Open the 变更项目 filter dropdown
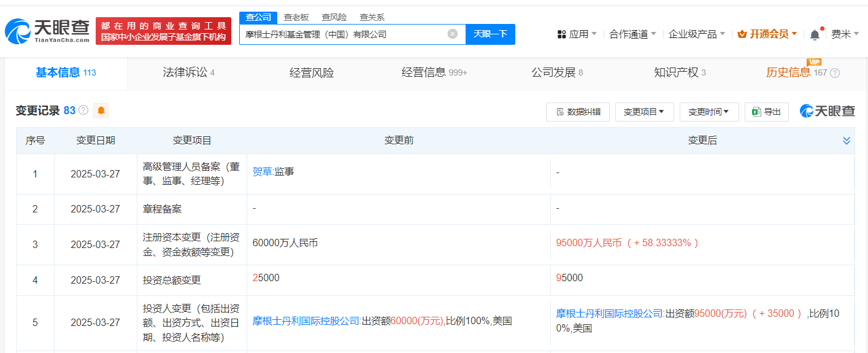Viewport: 868px width, 353px height. click(x=644, y=112)
